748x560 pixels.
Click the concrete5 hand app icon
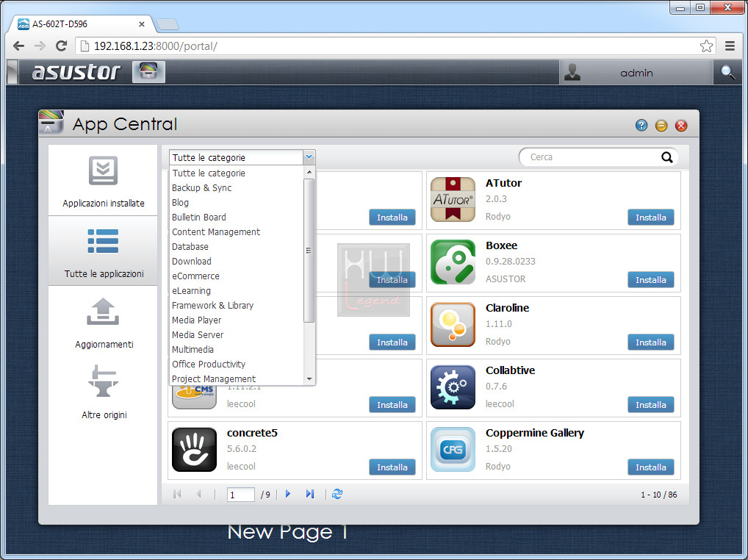[x=194, y=449]
